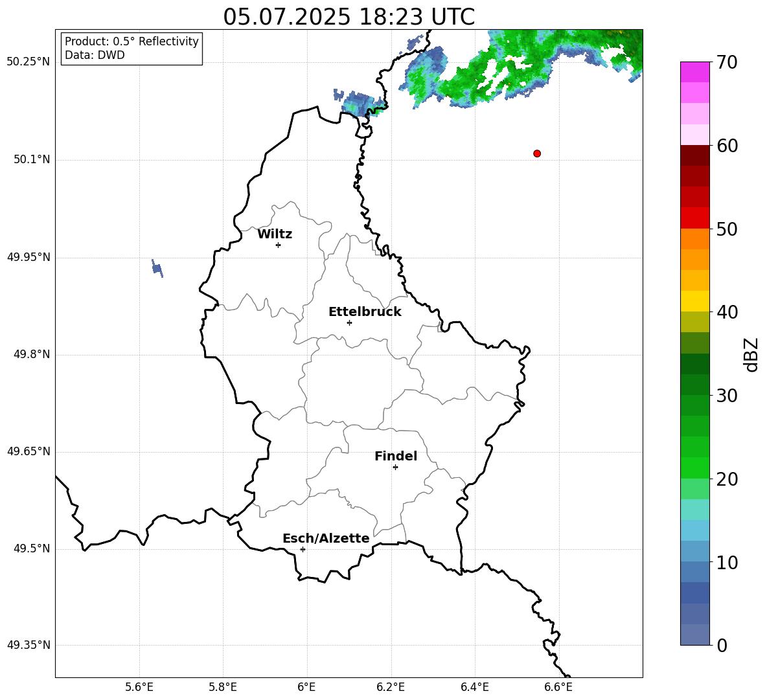Click the bright green colorbar segment above 20 dBZ

(694, 468)
